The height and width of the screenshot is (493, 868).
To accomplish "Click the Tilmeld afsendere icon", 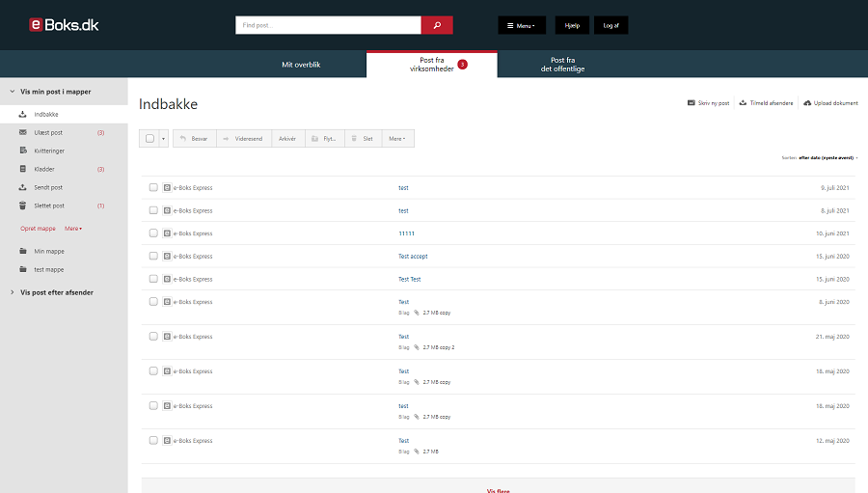I will (x=743, y=102).
